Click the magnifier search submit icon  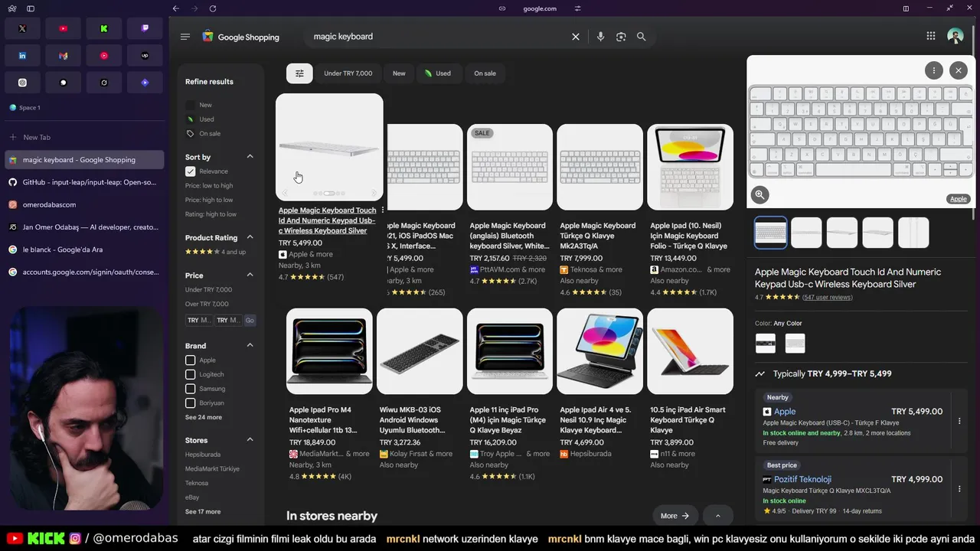(x=642, y=37)
